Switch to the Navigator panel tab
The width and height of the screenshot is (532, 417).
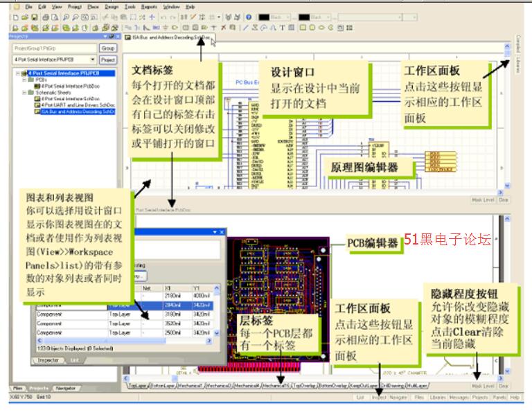point(66,388)
